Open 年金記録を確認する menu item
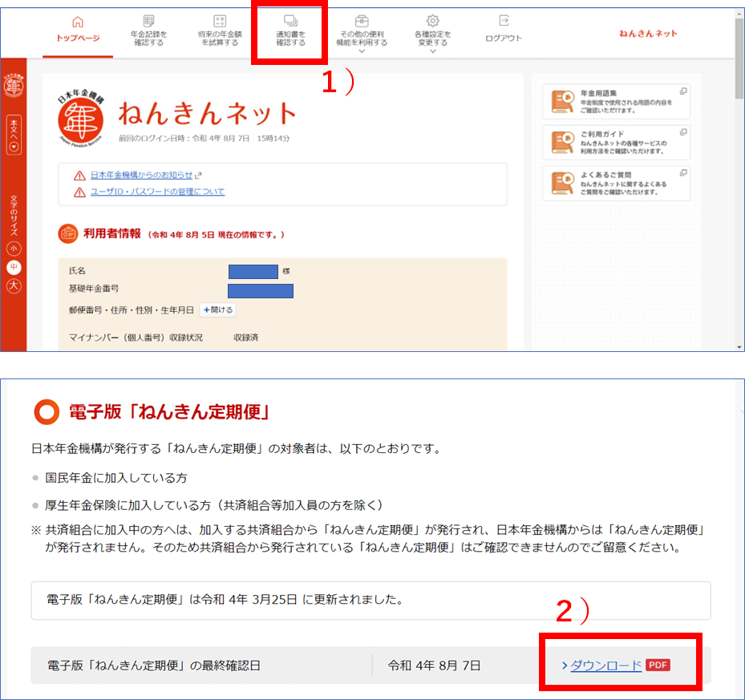This screenshot has height=700, width=745. (x=148, y=31)
